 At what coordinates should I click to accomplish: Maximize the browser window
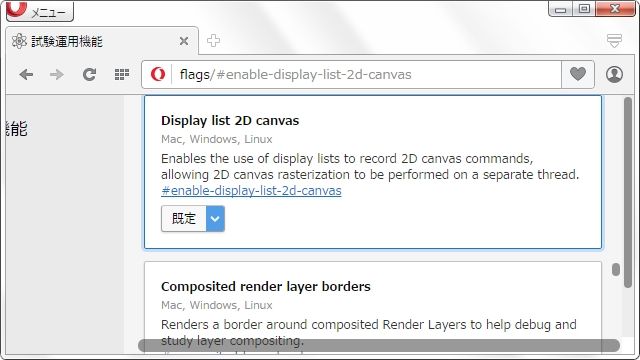pos(584,8)
